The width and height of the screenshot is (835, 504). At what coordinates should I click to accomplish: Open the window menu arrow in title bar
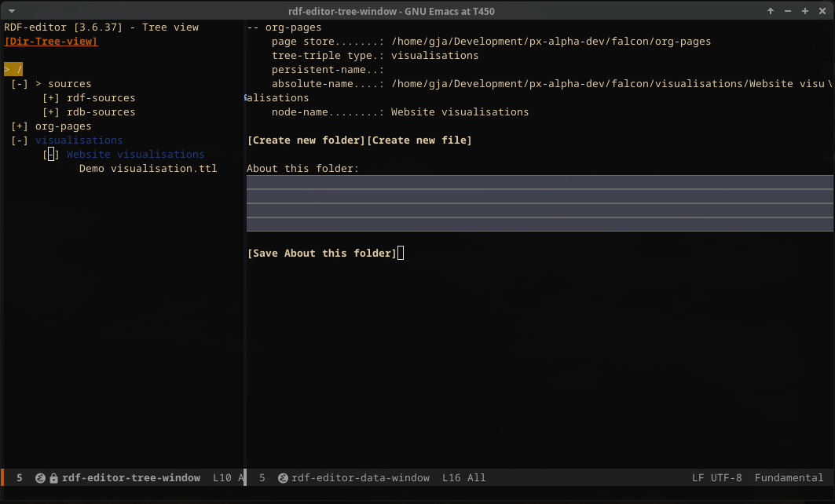pyautogui.click(x=10, y=11)
